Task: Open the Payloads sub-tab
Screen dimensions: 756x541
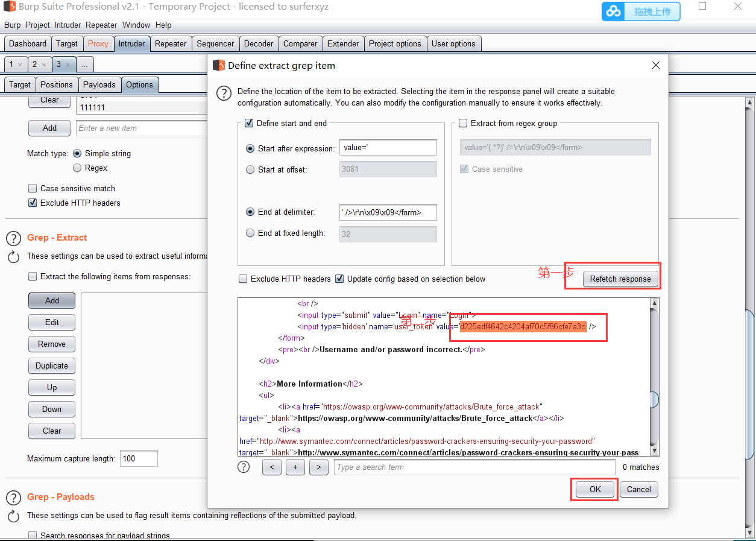Action: coord(99,85)
